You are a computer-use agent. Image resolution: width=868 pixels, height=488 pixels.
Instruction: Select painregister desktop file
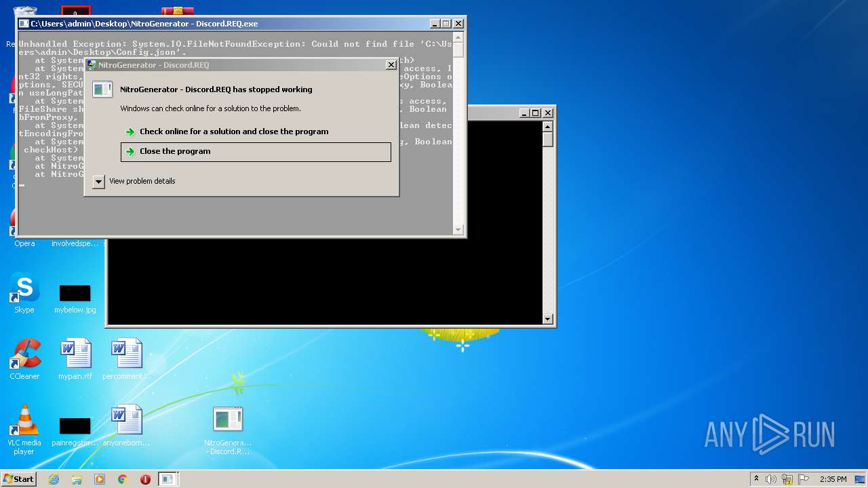(x=75, y=432)
